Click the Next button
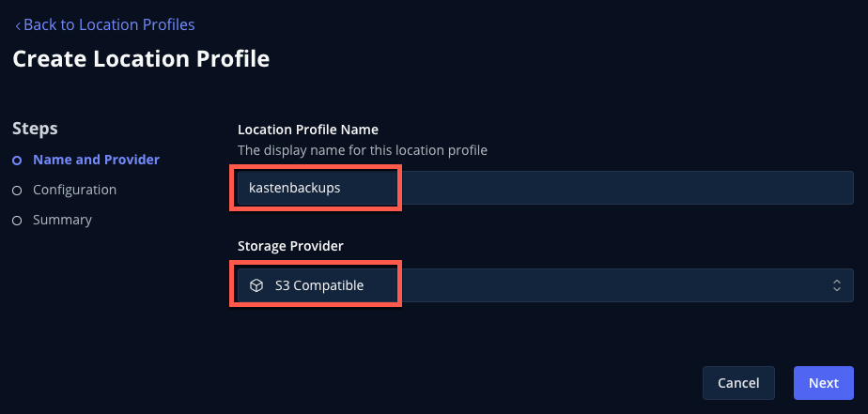 [824, 383]
